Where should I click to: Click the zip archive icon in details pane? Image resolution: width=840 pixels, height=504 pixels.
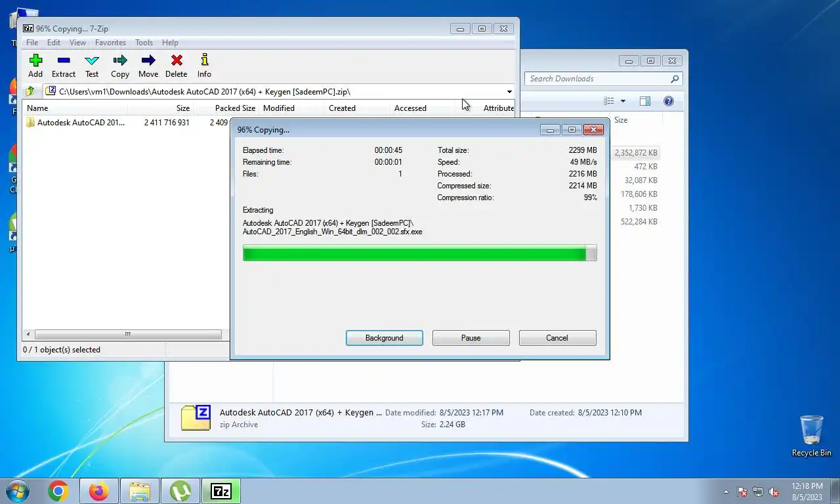pos(196,418)
